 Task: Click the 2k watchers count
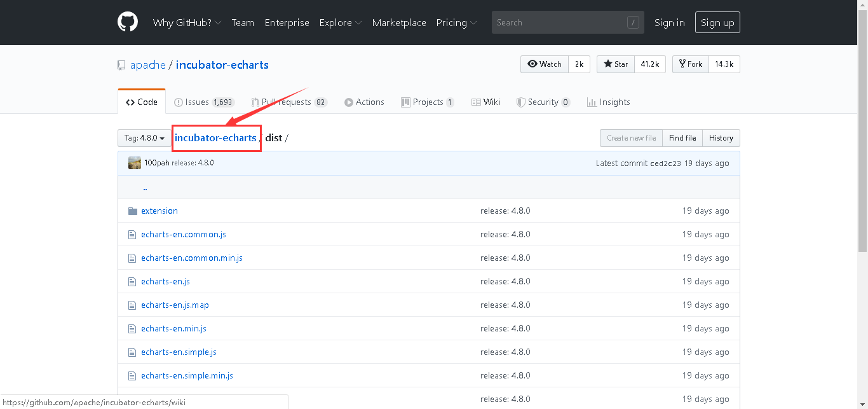click(580, 64)
